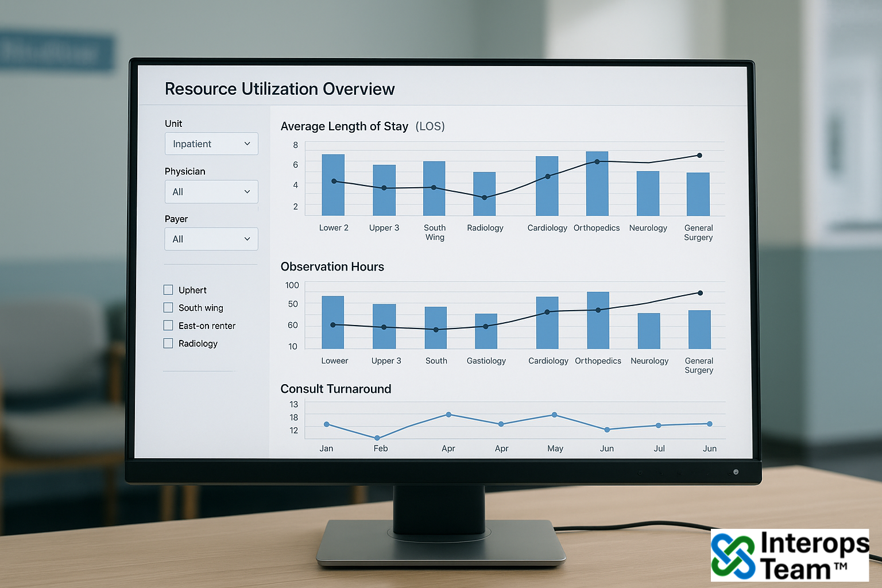Viewport: 882px width, 588px height.
Task: Click the Observation Hours heading
Action: click(x=332, y=266)
